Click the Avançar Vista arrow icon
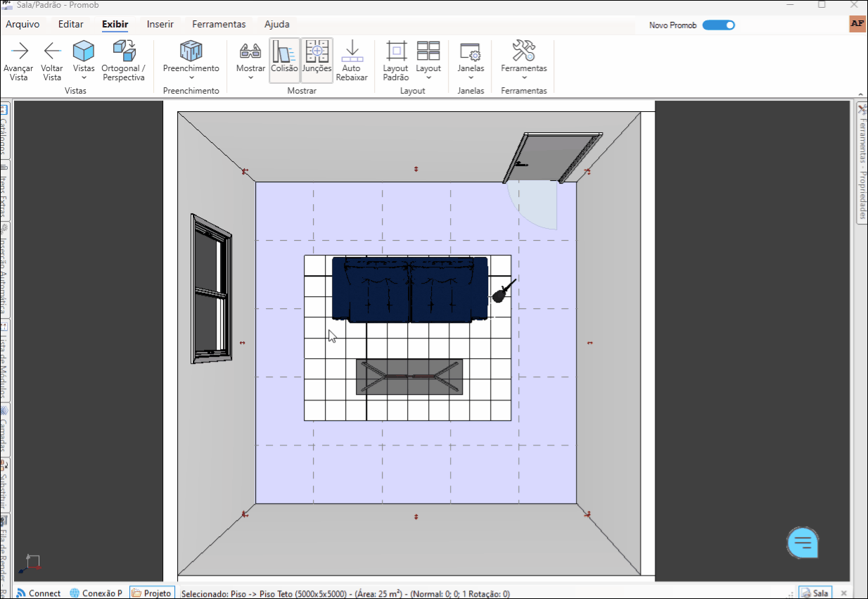The height and width of the screenshot is (599, 868). [x=19, y=51]
